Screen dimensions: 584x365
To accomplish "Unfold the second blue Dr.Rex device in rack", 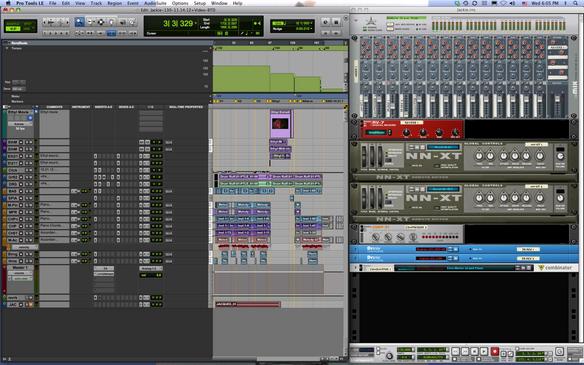I will coord(356,258).
